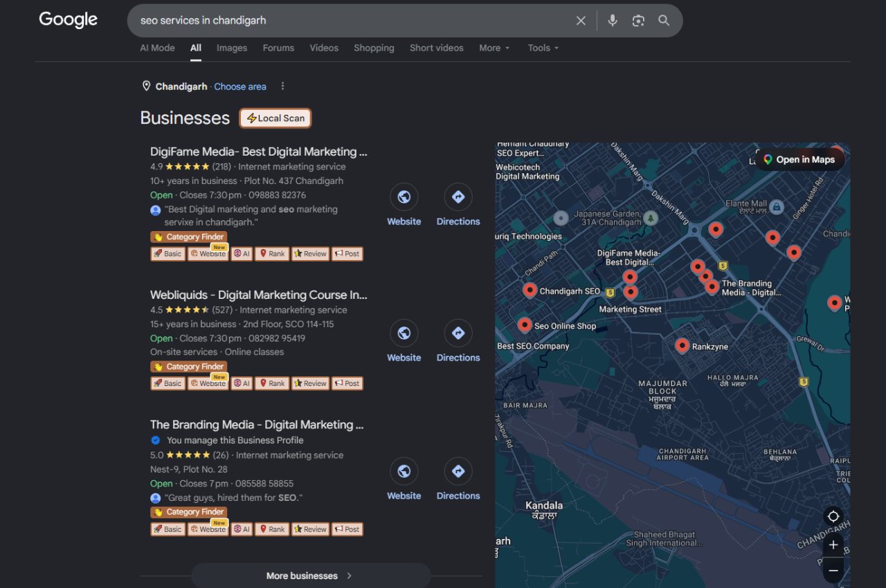Open DigiFame Media website globe icon

point(404,197)
